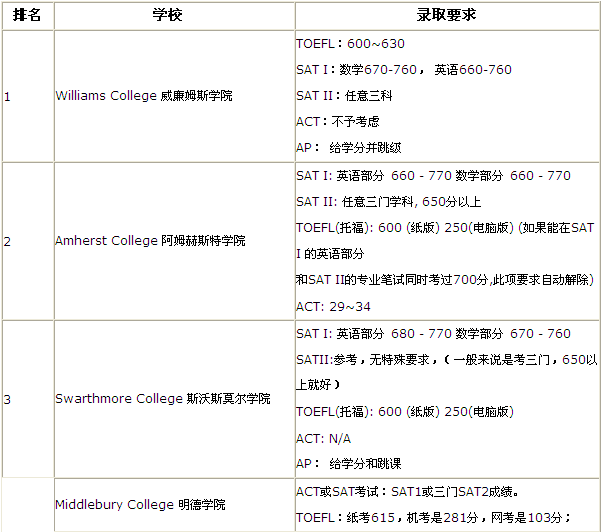This screenshot has width=603, height=532.
Task: Click the 录取要求 column header
Action: [x=446, y=15]
